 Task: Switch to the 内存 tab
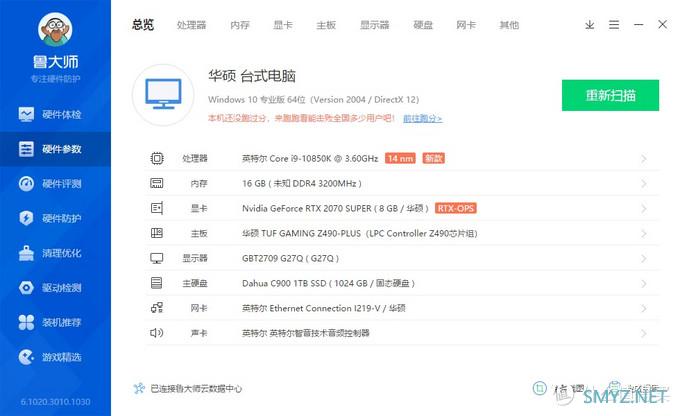tap(240, 25)
